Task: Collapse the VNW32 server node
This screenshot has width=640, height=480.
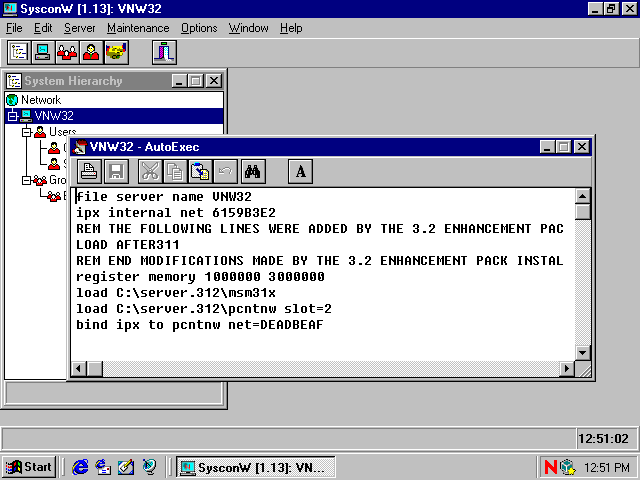Action: coord(12,116)
